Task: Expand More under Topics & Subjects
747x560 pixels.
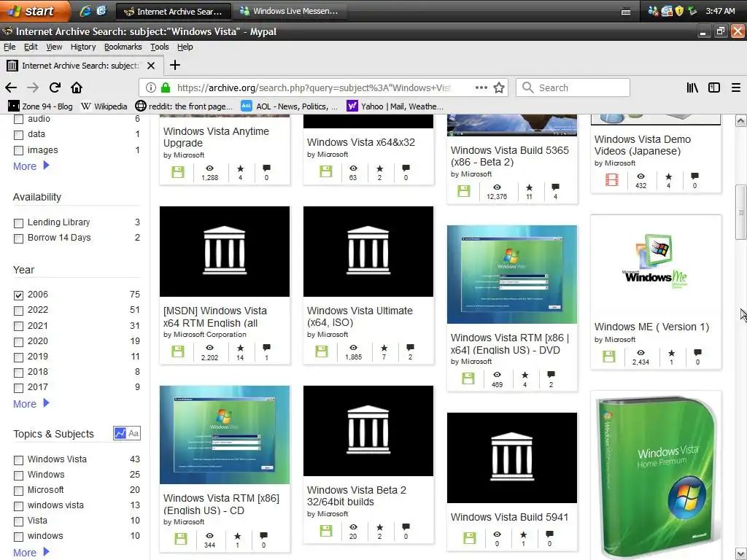Action: (x=31, y=553)
